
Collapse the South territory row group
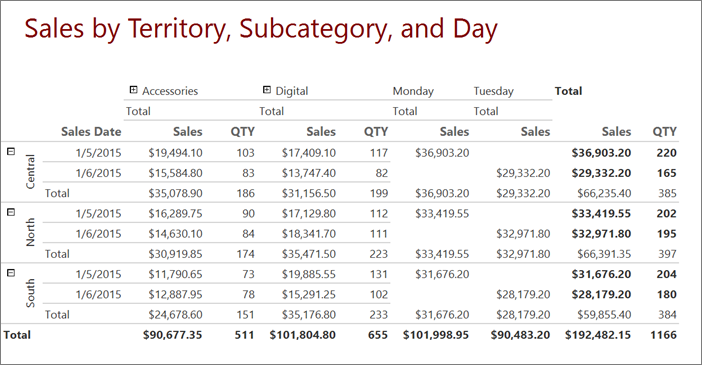(11, 272)
